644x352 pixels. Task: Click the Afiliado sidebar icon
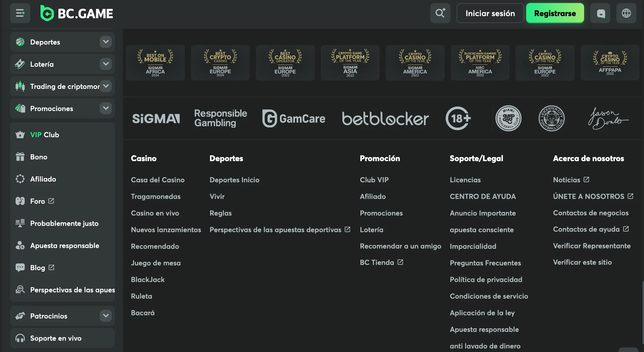pos(20,179)
